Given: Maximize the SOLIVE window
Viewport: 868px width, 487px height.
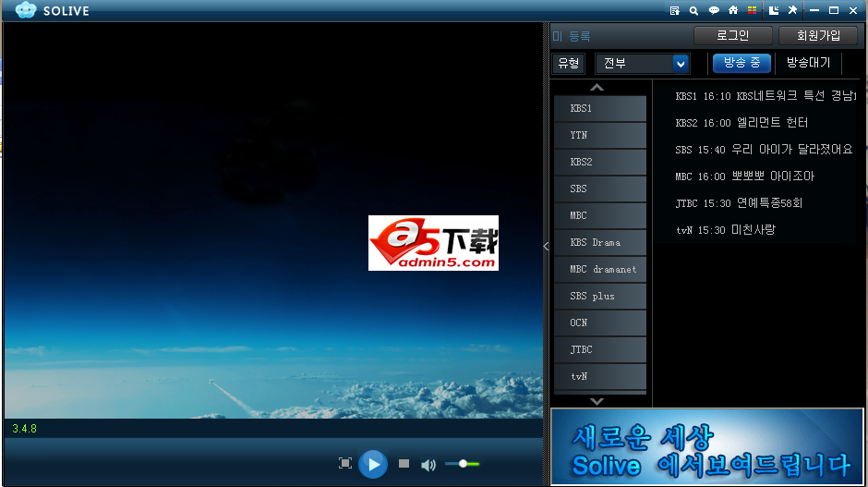Looking at the screenshot, I should [x=834, y=10].
